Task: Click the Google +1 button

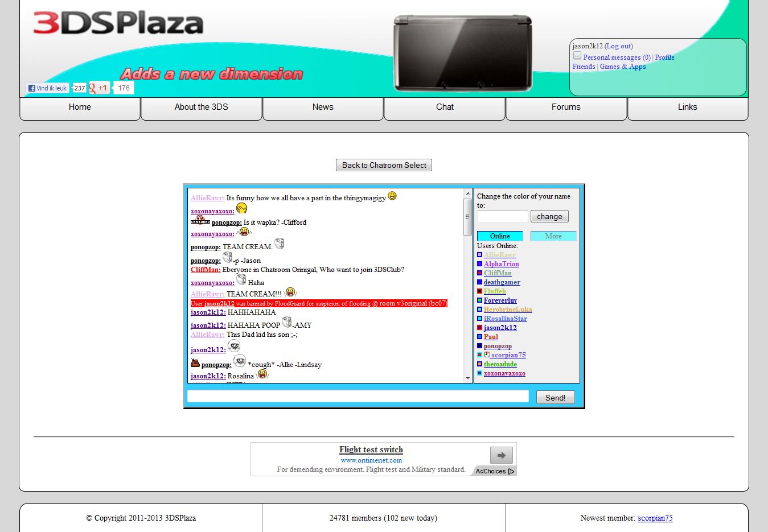Action: pyautogui.click(x=99, y=88)
